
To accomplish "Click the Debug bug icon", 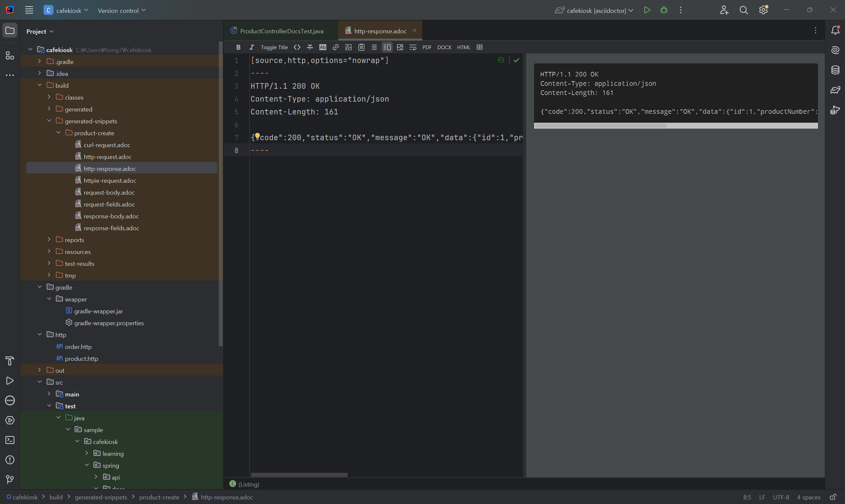I will point(663,10).
